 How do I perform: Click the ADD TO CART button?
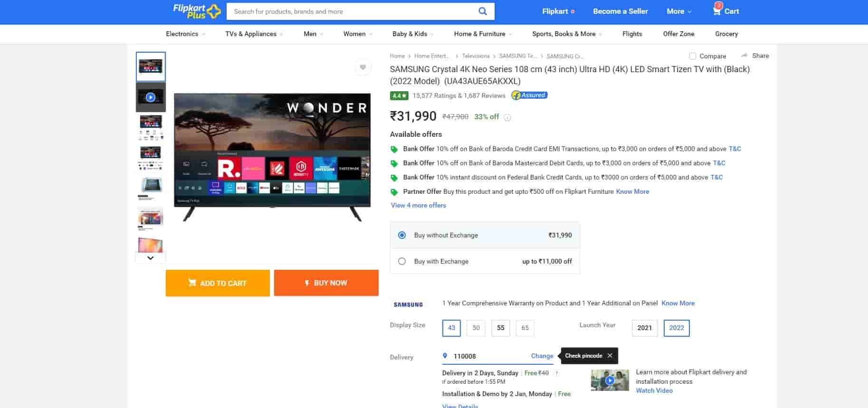pyautogui.click(x=218, y=283)
